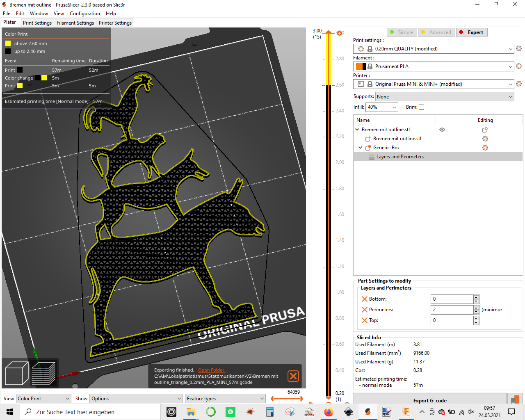Select Expert mode

[x=471, y=32]
